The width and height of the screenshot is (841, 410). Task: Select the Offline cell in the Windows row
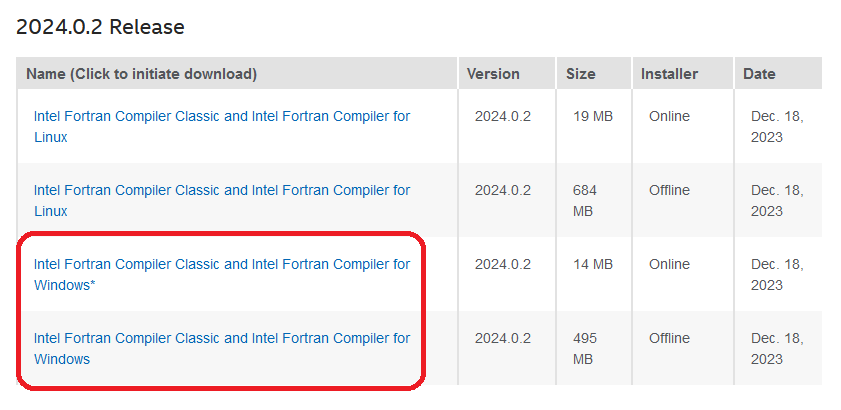tap(669, 338)
